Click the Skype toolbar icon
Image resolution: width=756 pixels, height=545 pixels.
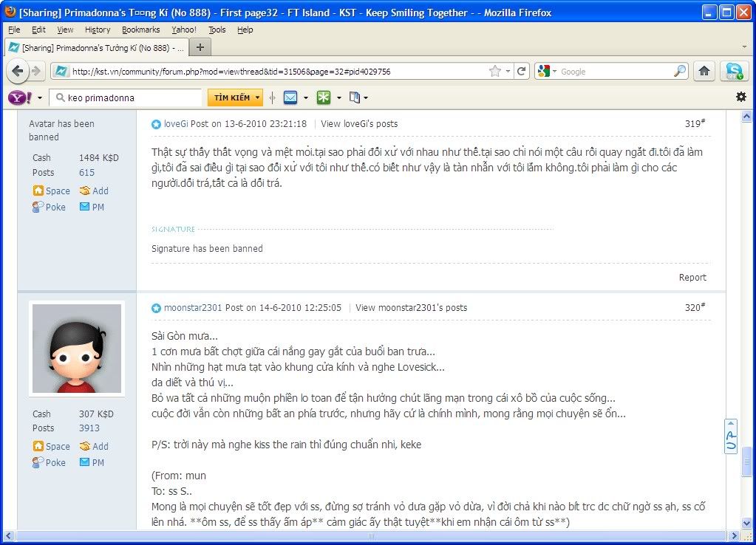point(734,72)
